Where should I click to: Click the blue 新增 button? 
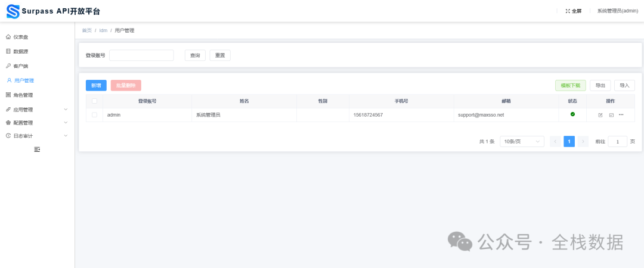[96, 86]
